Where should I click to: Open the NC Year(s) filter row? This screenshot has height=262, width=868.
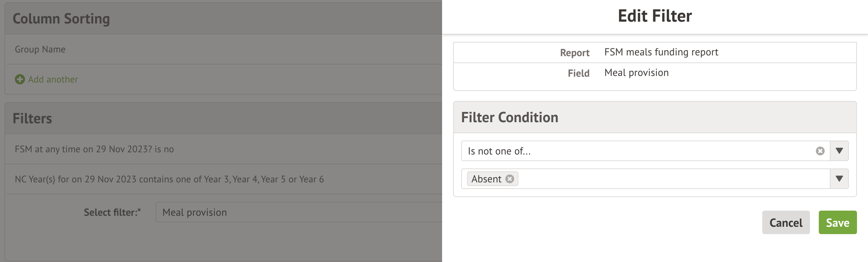(169, 179)
